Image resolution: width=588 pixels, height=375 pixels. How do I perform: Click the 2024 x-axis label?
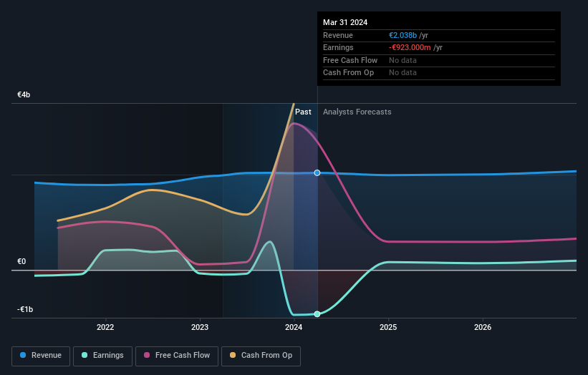(x=294, y=327)
